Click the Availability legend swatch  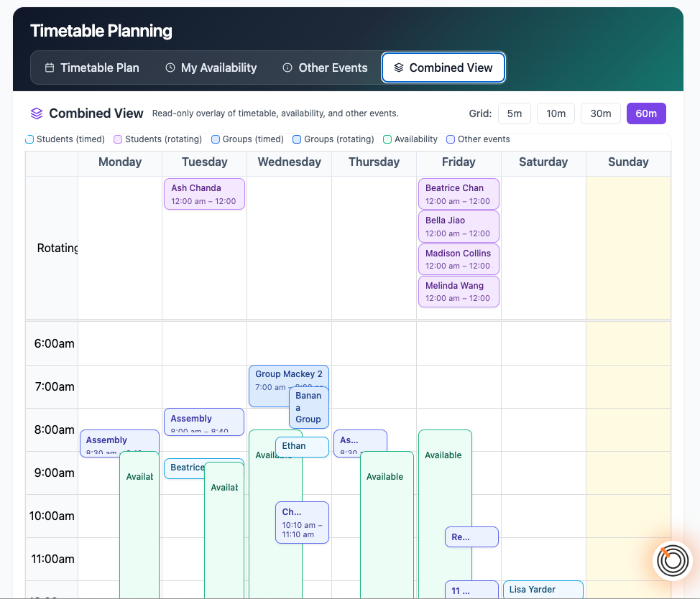pos(387,139)
